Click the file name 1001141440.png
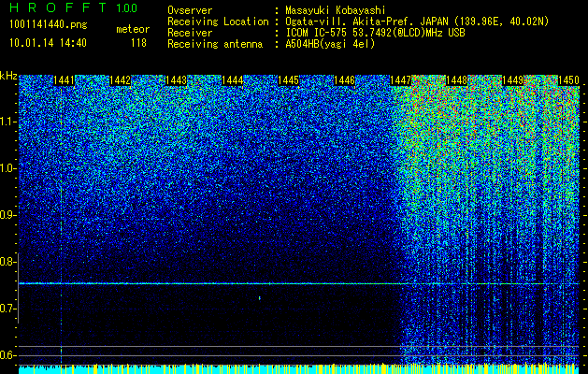588x374 pixels. pyautogui.click(x=49, y=25)
